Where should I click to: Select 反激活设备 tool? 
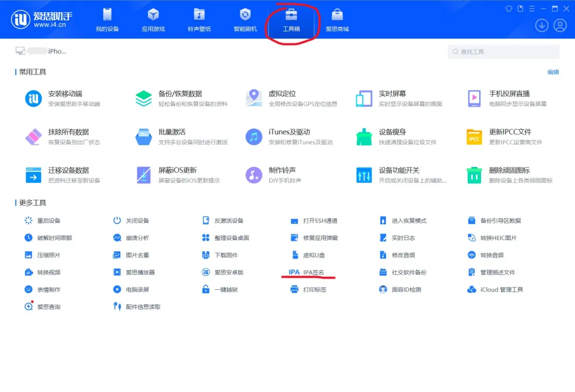click(223, 221)
